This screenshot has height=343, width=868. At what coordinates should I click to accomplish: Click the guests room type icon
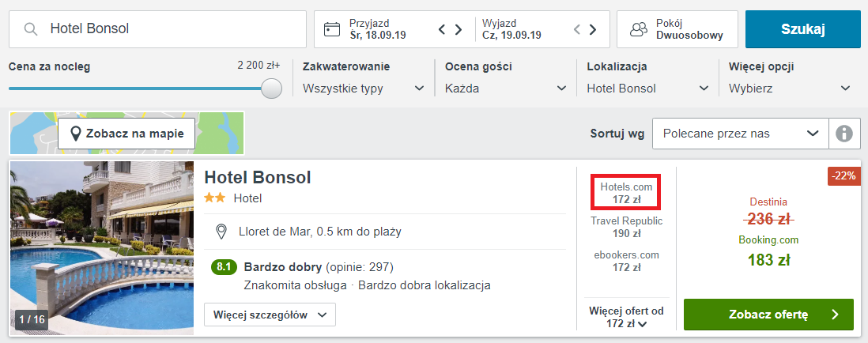[639, 29]
